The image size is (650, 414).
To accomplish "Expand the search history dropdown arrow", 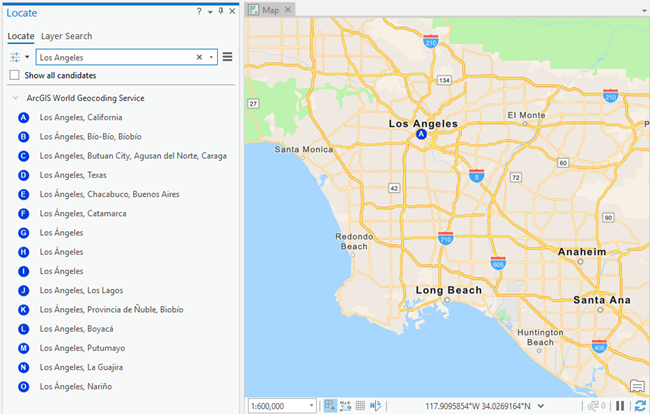I will tap(211, 58).
